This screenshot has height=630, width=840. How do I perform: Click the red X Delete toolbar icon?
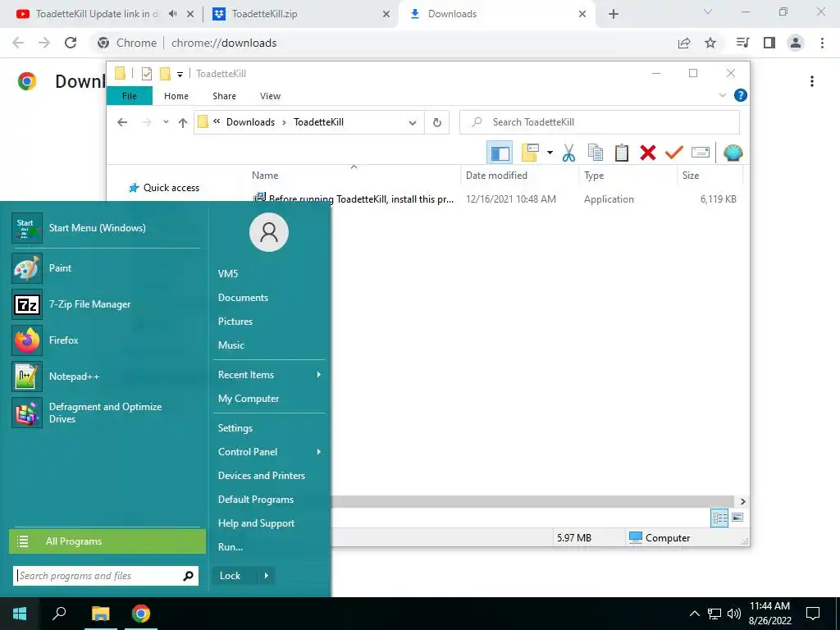click(648, 153)
